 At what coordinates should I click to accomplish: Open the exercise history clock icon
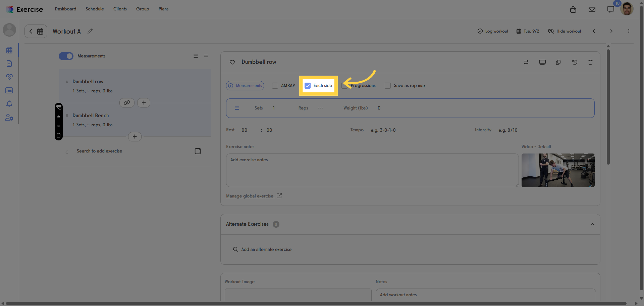tap(575, 62)
